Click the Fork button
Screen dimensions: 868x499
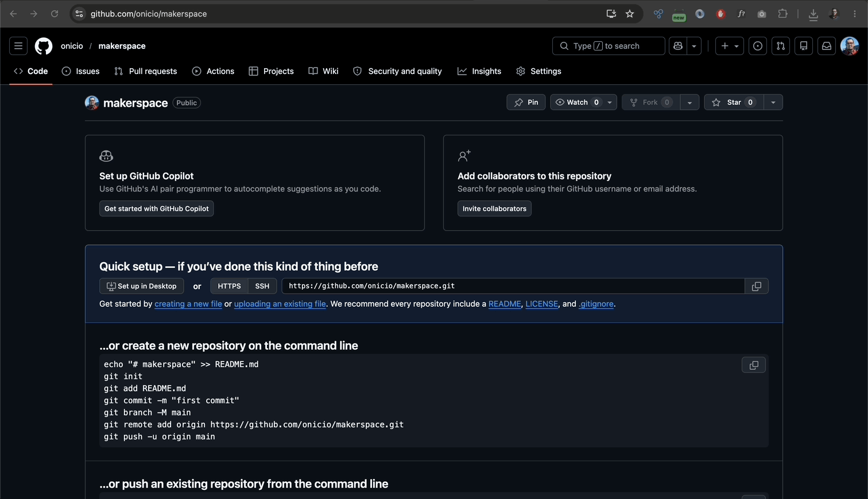click(651, 102)
